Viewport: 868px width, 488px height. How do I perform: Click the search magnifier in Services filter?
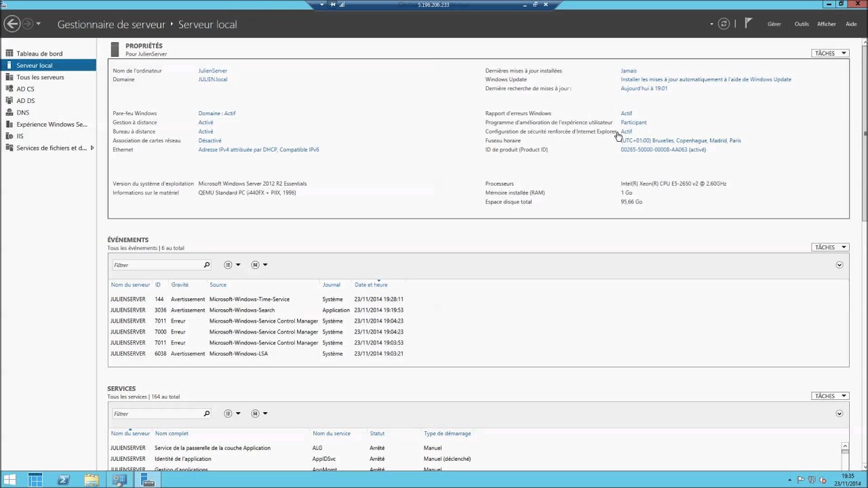click(x=207, y=413)
